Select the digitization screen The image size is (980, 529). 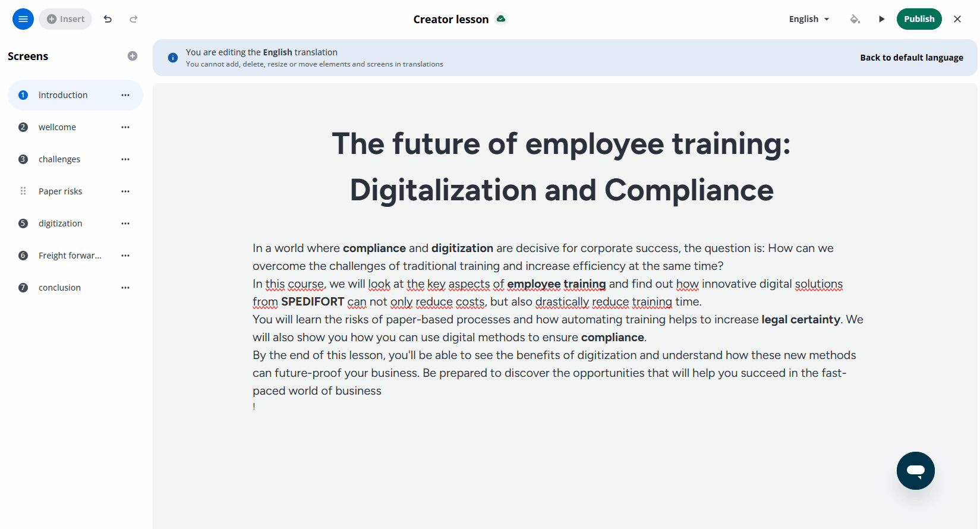coord(75,223)
